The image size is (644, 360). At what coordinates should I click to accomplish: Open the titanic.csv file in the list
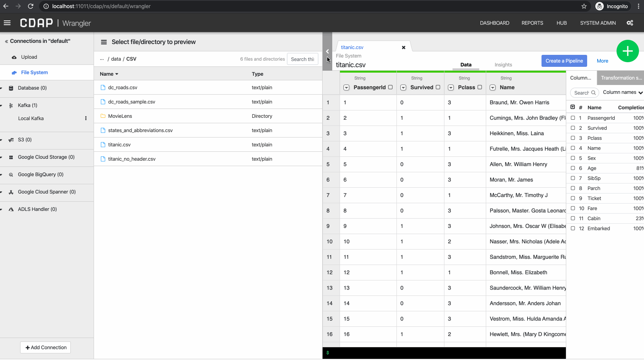tap(120, 145)
